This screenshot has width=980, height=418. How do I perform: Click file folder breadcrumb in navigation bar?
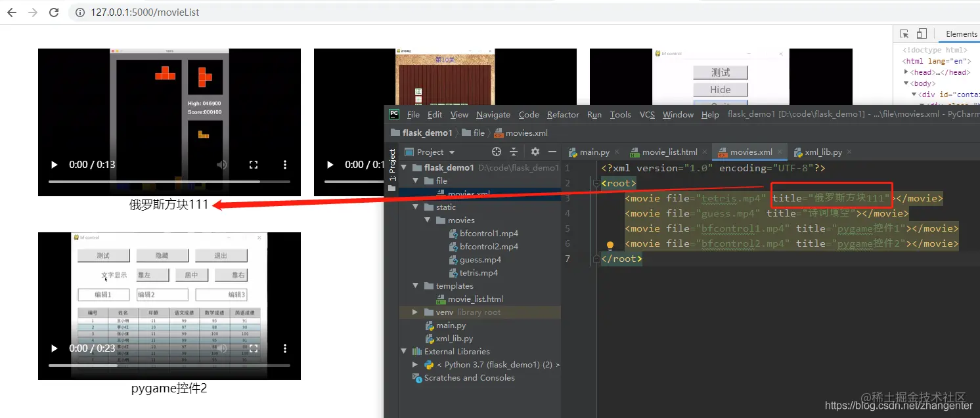(x=474, y=133)
